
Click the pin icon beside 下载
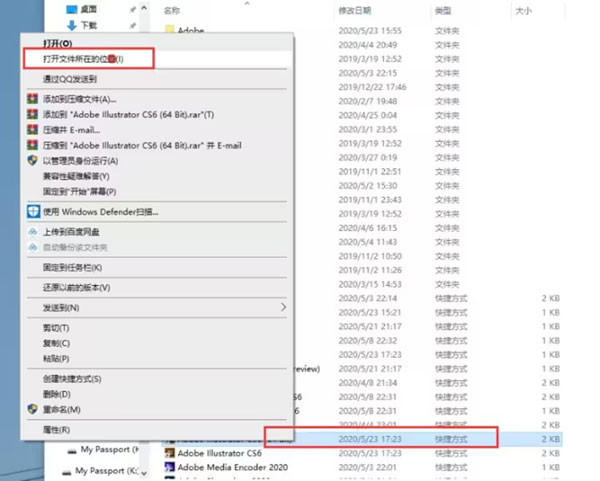click(x=132, y=26)
